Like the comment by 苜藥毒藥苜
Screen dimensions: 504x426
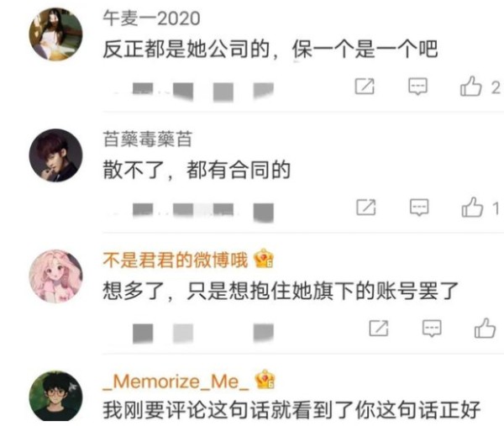pyautogui.click(x=472, y=207)
